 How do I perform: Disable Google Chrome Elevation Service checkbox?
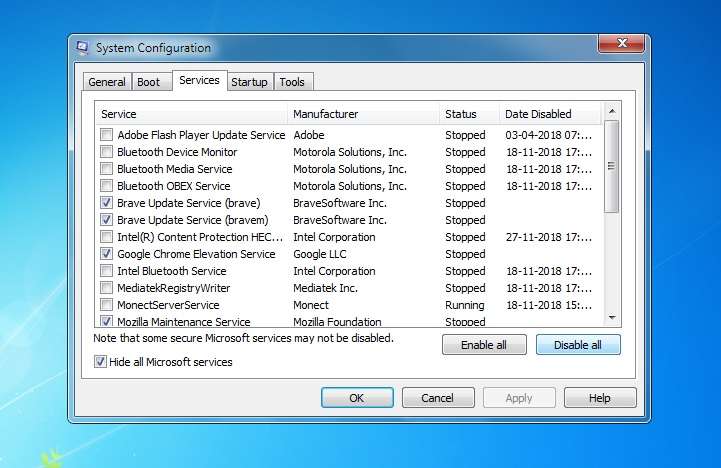coord(106,254)
